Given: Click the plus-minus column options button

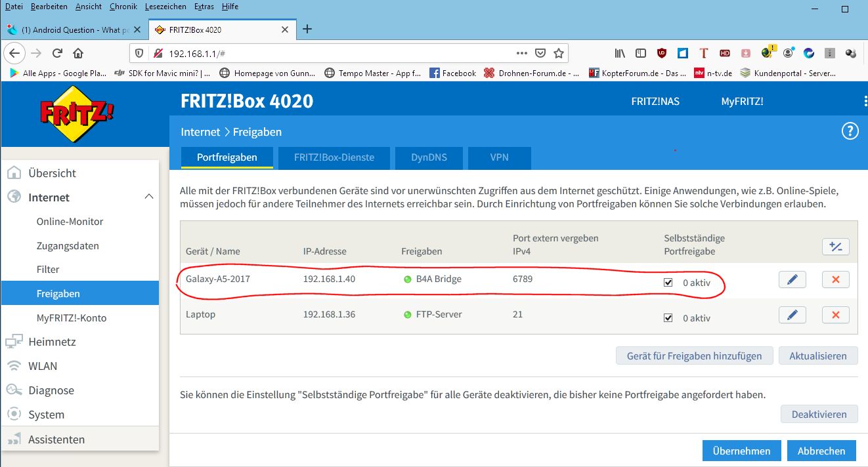Looking at the screenshot, I should (x=836, y=247).
